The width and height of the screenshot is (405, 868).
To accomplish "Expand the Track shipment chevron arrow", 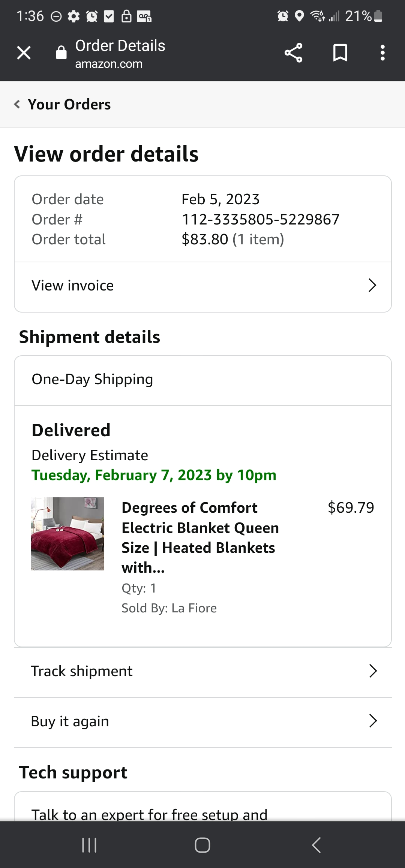I will [373, 671].
